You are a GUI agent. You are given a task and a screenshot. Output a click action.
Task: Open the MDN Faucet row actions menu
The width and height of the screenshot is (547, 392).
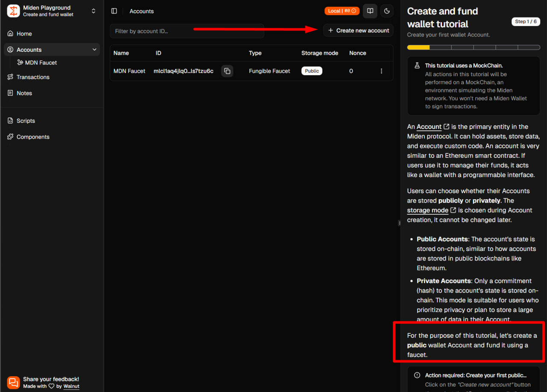click(382, 71)
